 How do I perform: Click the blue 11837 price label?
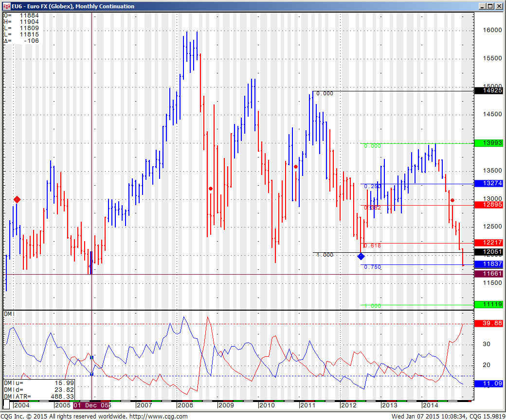click(489, 264)
